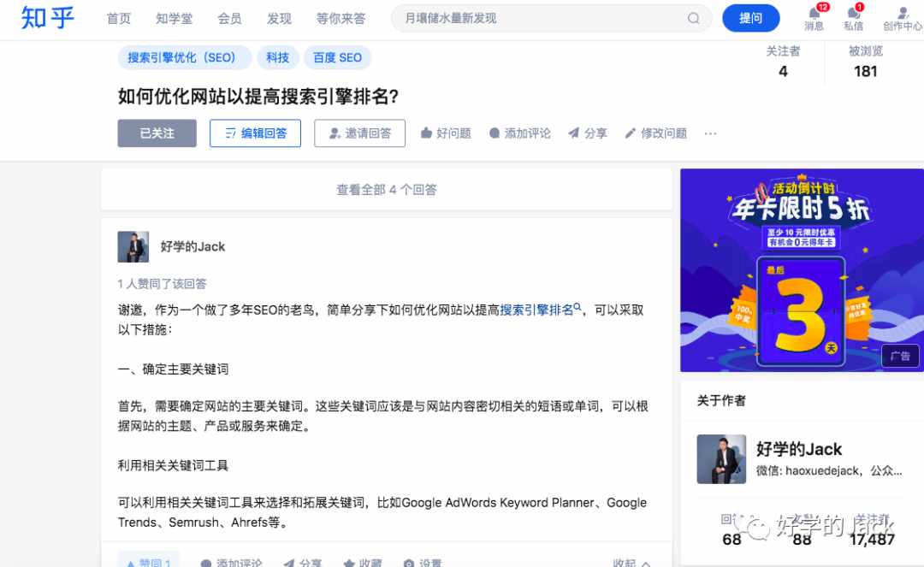Toggle the 已关注 follow button
Screen dimensions: 924x567
pos(157,133)
